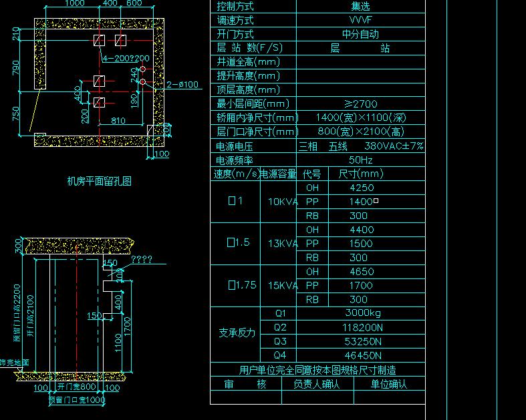
Task: Select the 750 vertical dimension
Action: (16, 114)
